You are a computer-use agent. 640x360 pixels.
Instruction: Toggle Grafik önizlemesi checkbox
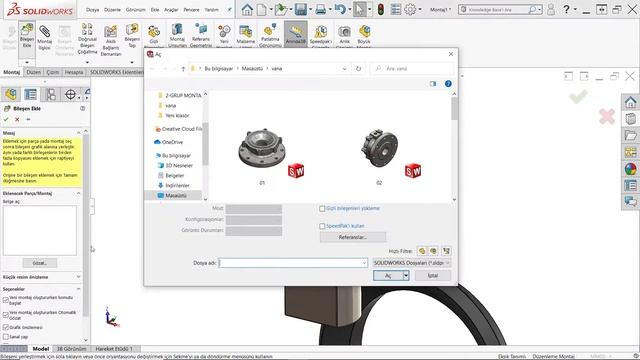pyautogui.click(x=6, y=327)
